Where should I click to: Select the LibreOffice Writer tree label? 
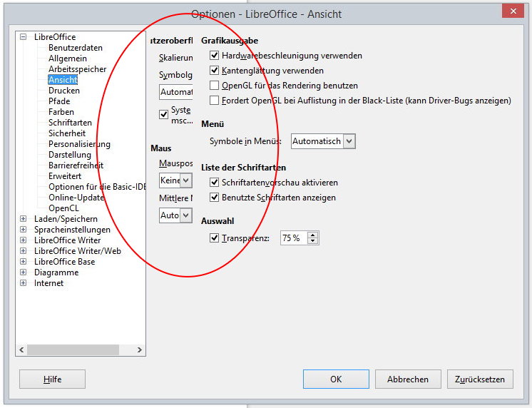tap(67, 240)
